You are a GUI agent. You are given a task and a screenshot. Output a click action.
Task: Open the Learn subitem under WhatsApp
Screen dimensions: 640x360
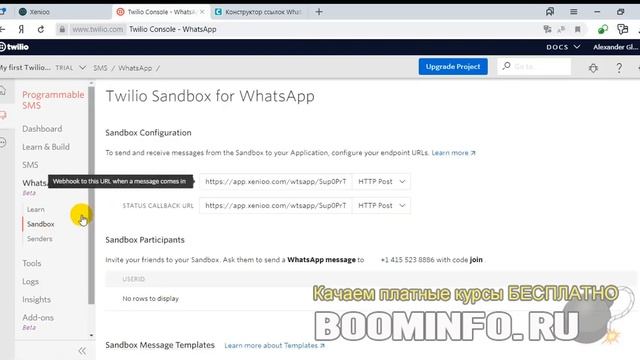36,209
